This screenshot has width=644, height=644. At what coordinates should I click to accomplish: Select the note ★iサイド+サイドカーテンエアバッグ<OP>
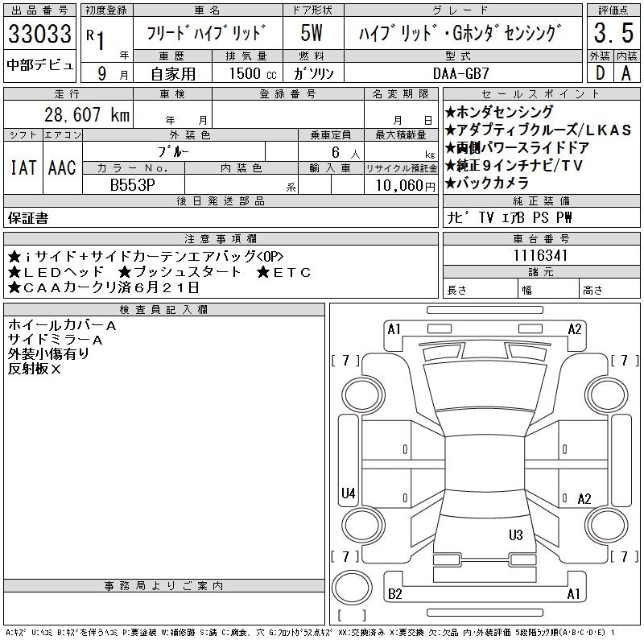point(146,256)
